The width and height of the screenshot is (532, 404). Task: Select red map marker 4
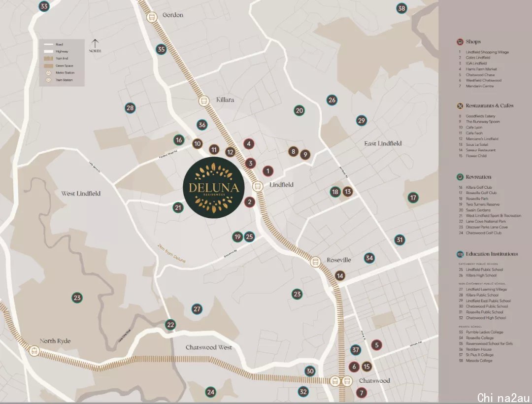[249, 143]
